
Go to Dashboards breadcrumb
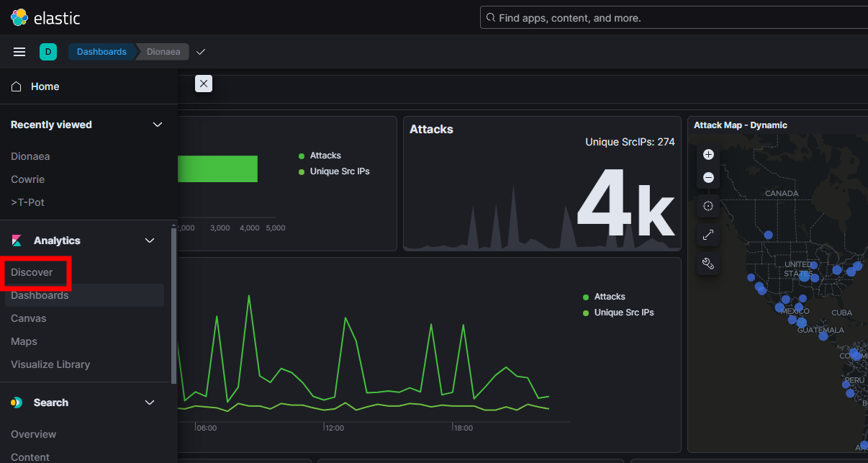101,52
